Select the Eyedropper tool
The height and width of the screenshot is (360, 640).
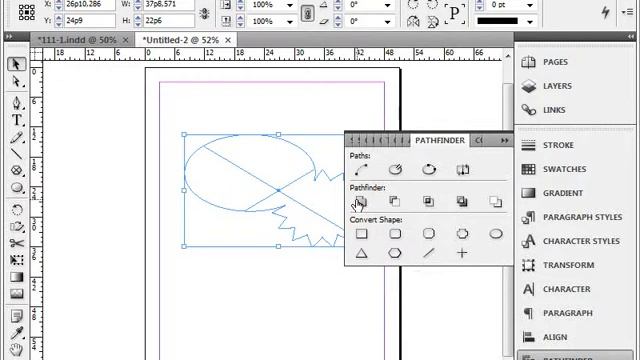16,333
